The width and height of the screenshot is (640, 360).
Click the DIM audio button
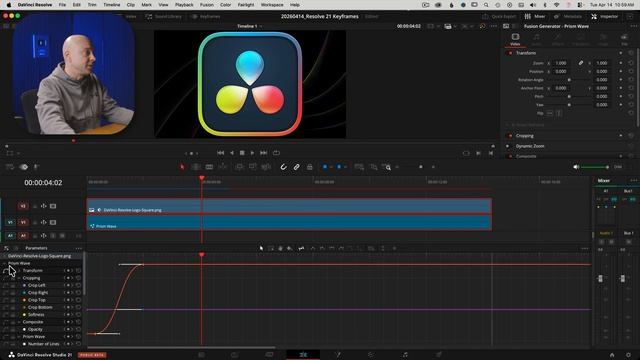pos(618,167)
